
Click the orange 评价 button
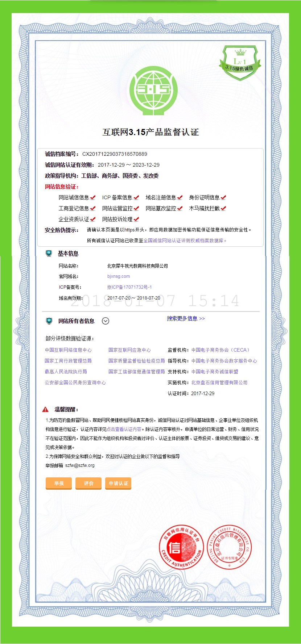coord(88,484)
